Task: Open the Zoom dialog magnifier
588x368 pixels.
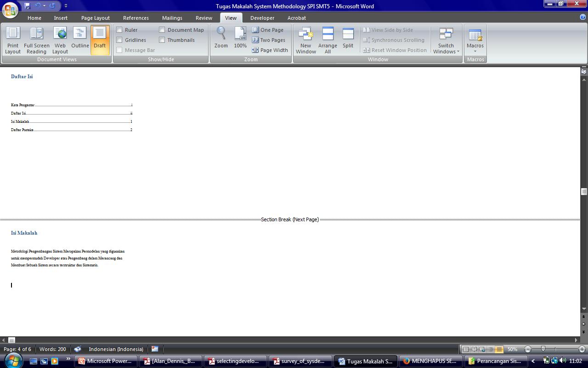Action: pyautogui.click(x=221, y=38)
